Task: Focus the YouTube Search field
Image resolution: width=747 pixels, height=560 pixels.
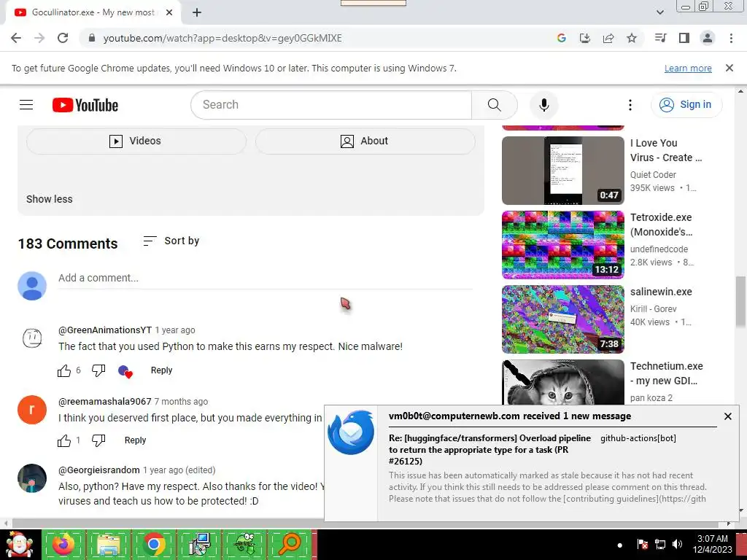Action: pyautogui.click(x=331, y=105)
